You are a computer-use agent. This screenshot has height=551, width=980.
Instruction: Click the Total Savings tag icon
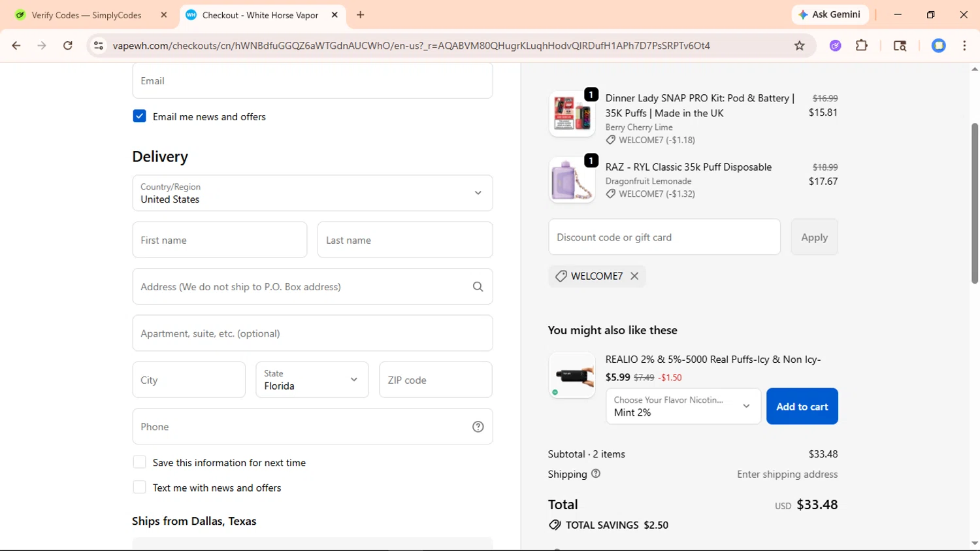[x=555, y=525]
